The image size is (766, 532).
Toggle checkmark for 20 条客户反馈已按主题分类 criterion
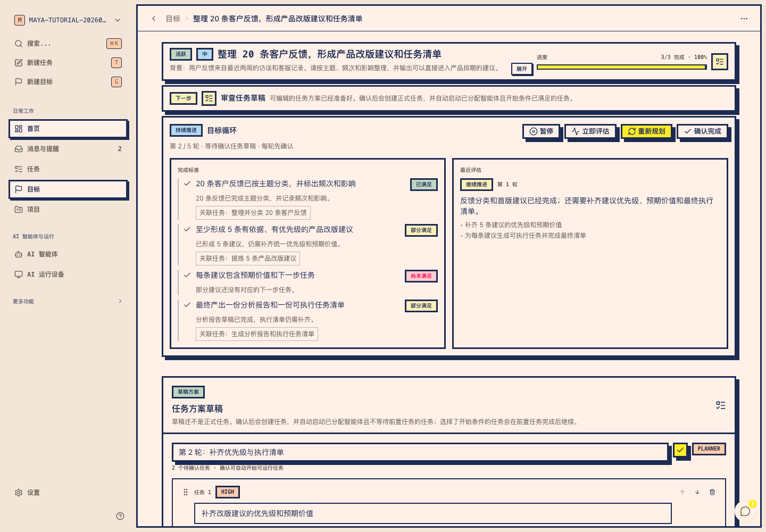tap(187, 184)
